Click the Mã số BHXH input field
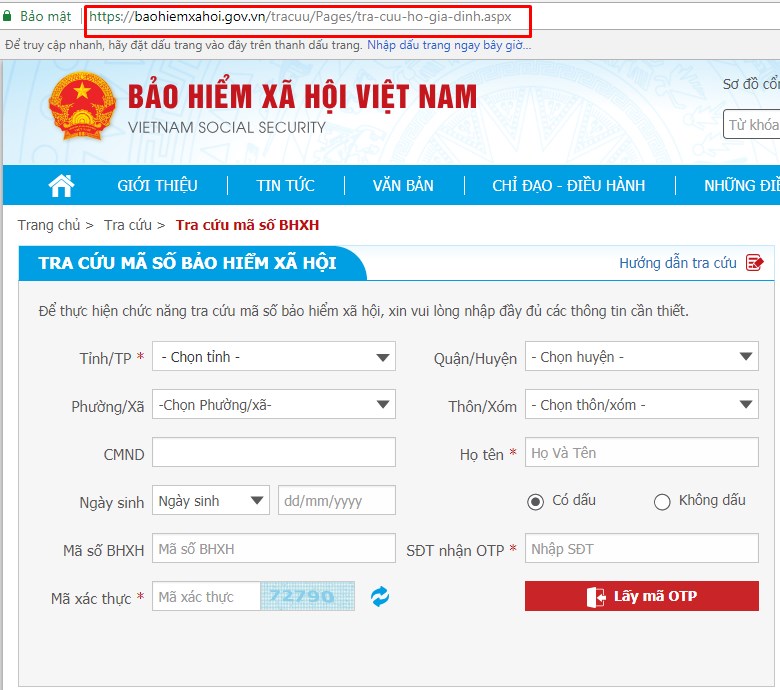780x690 pixels. [274, 548]
